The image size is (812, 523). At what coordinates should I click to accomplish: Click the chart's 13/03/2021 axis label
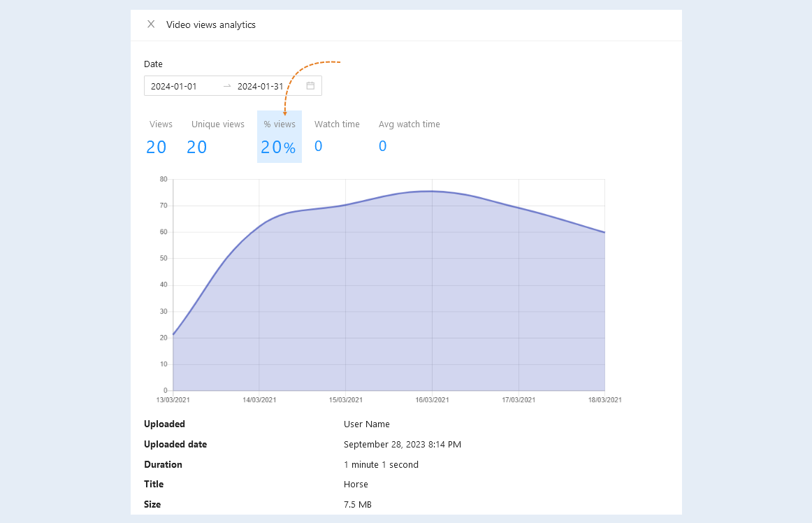pyautogui.click(x=173, y=400)
